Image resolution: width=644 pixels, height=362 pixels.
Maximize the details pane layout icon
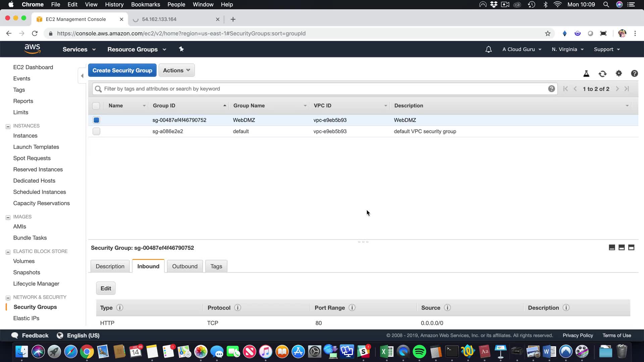coord(631,247)
